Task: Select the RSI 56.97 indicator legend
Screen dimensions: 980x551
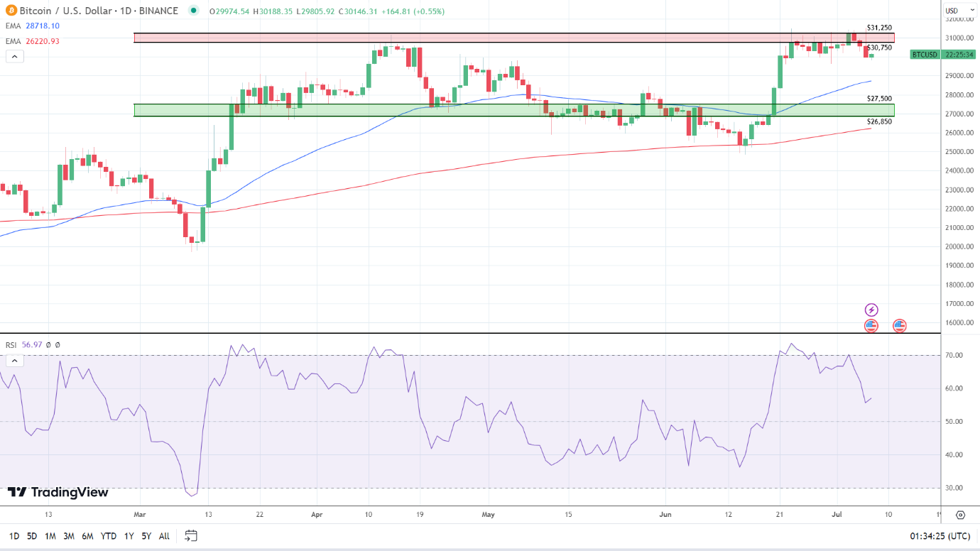Action: [x=33, y=345]
